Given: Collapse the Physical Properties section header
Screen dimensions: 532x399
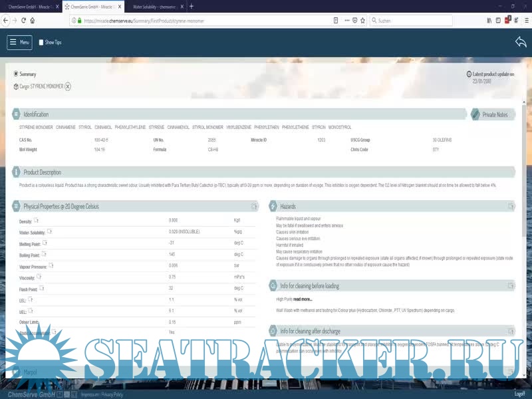Looking at the screenshot, I should click(x=61, y=207).
